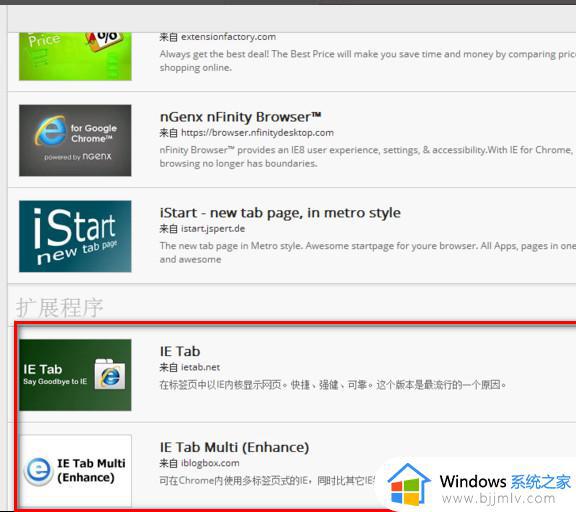This screenshot has width=576, height=512.
Task: Click the IE logo inside IE Tab thumbnail
Action: coord(110,374)
